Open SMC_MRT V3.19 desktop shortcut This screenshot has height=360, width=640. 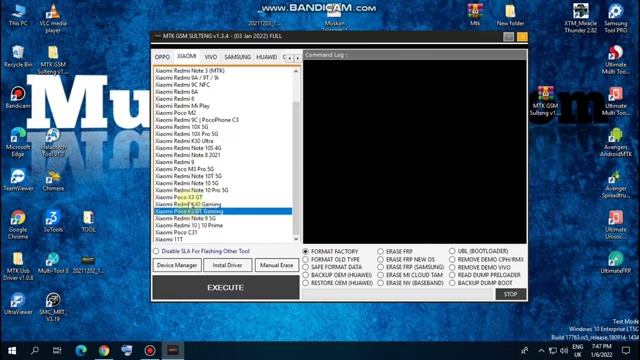pos(53,307)
